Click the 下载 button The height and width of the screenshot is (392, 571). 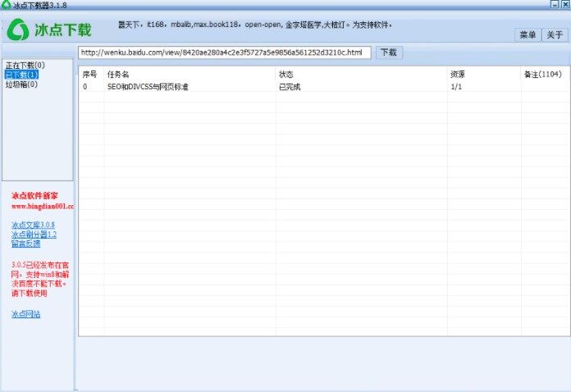(389, 52)
